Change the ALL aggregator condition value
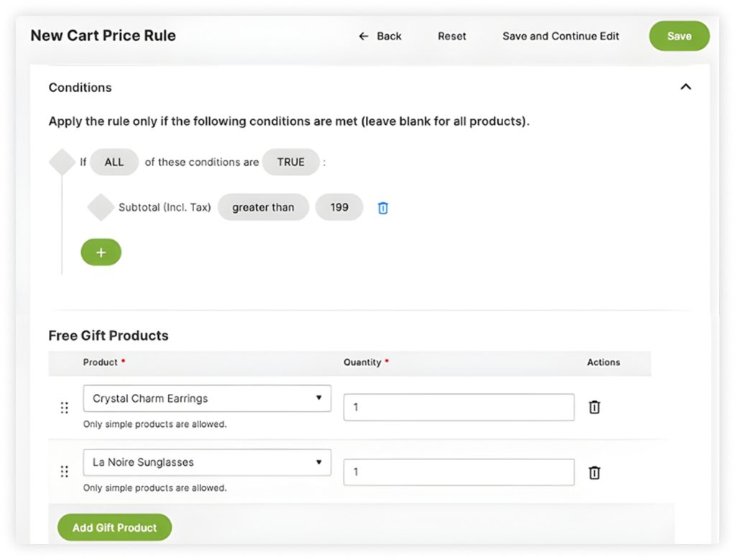 point(114,162)
